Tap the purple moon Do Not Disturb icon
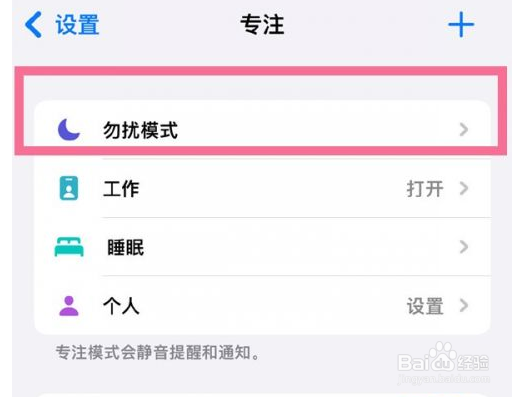The height and width of the screenshot is (397, 519). coord(69,129)
